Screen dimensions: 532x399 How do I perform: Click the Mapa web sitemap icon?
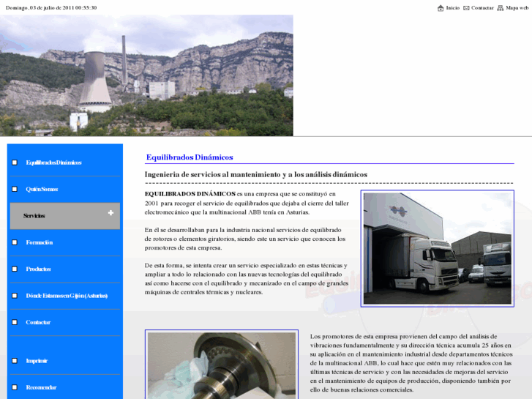pyautogui.click(x=500, y=8)
